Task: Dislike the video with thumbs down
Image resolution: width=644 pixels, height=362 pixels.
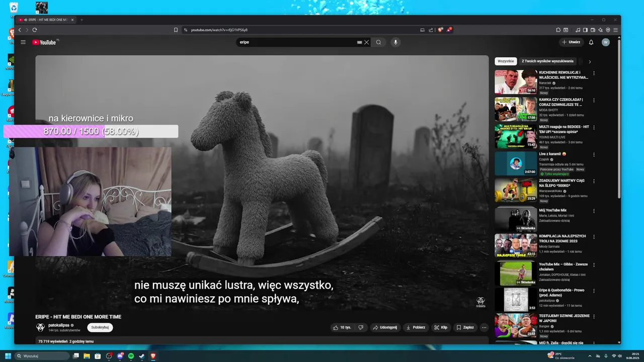Action: [x=361, y=327]
